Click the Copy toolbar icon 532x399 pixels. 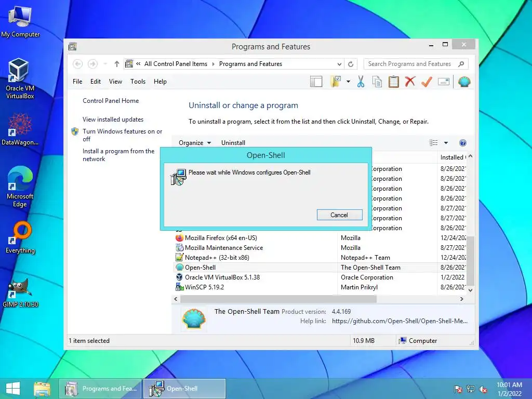(377, 82)
